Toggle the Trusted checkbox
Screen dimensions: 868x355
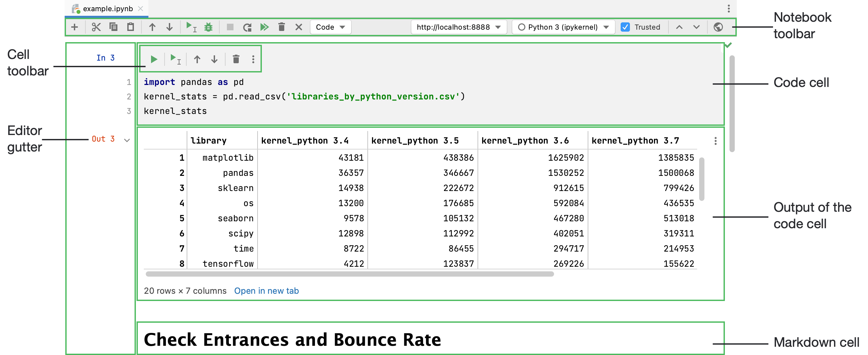coord(625,27)
